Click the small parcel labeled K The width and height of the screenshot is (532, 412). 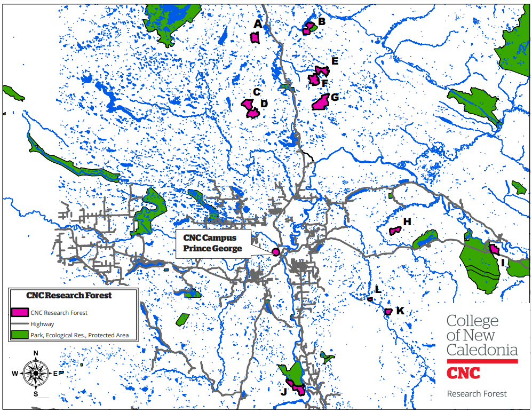pyautogui.click(x=388, y=311)
